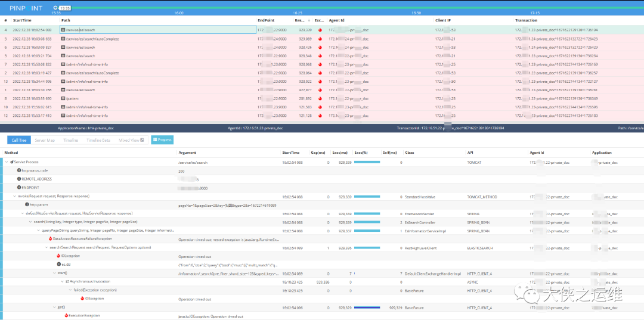The height and width of the screenshot is (323, 644).
Task: Click the Progress button
Action: coord(162,140)
